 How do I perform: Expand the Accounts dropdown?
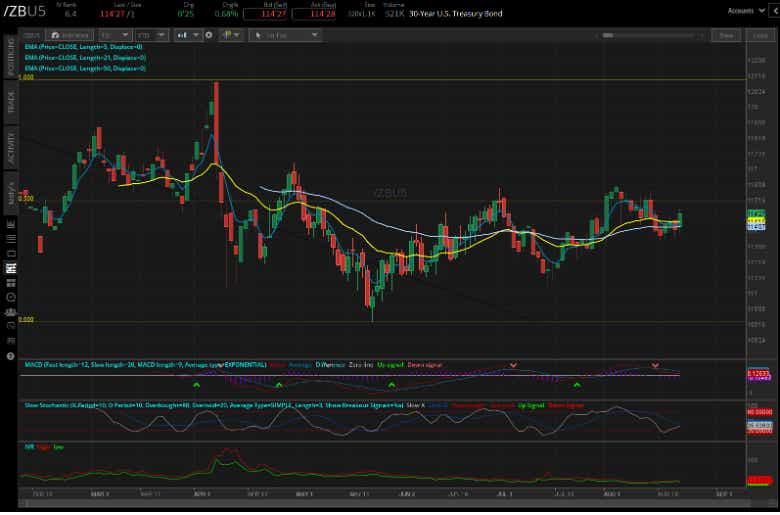[x=746, y=10]
